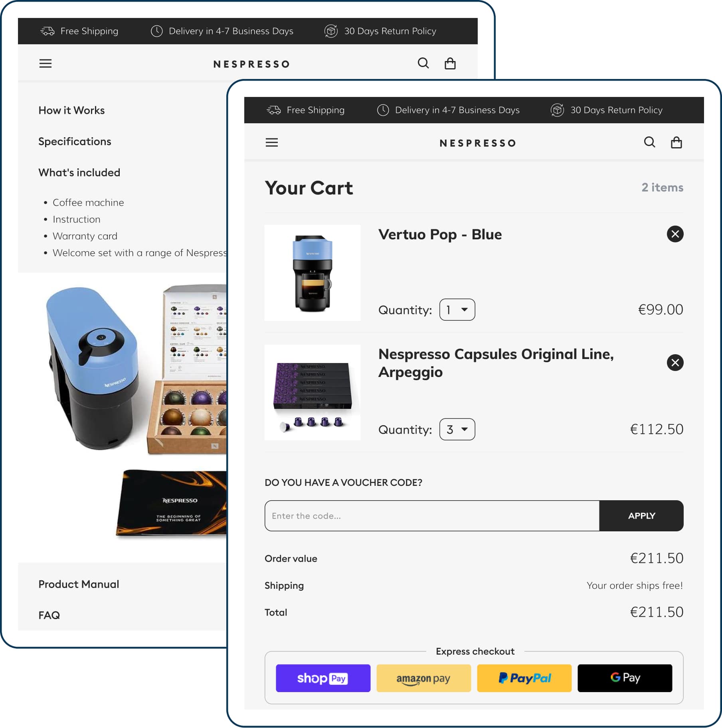Click search icon in cart page header
The width and height of the screenshot is (722, 728).
(x=649, y=142)
